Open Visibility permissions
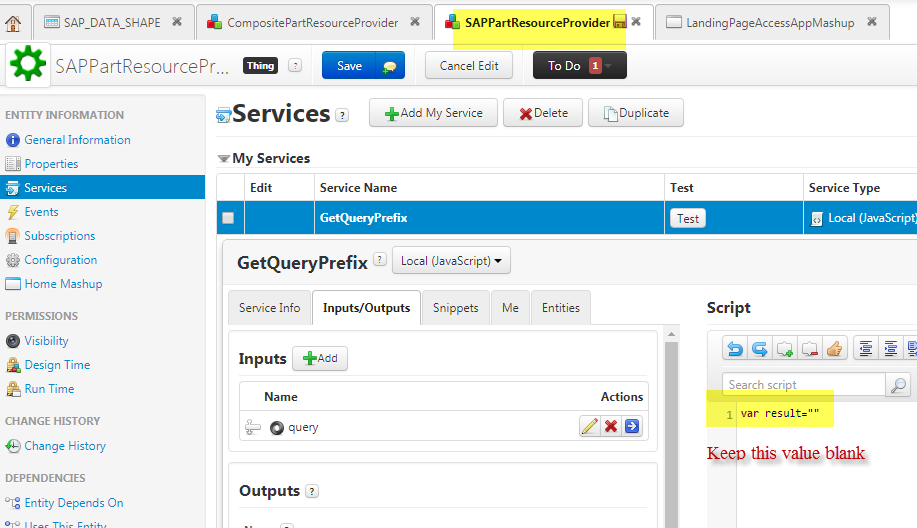 point(46,340)
